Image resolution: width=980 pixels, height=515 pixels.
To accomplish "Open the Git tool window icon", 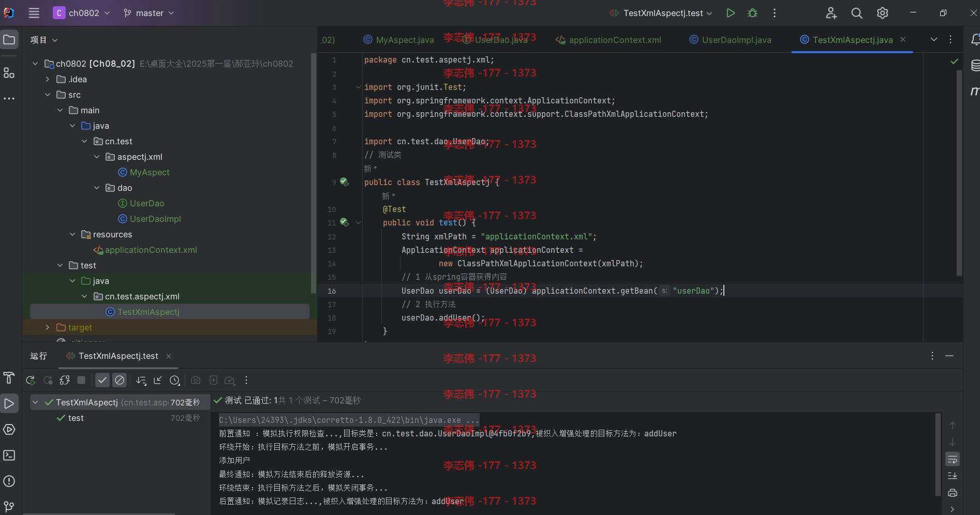I will 9,506.
